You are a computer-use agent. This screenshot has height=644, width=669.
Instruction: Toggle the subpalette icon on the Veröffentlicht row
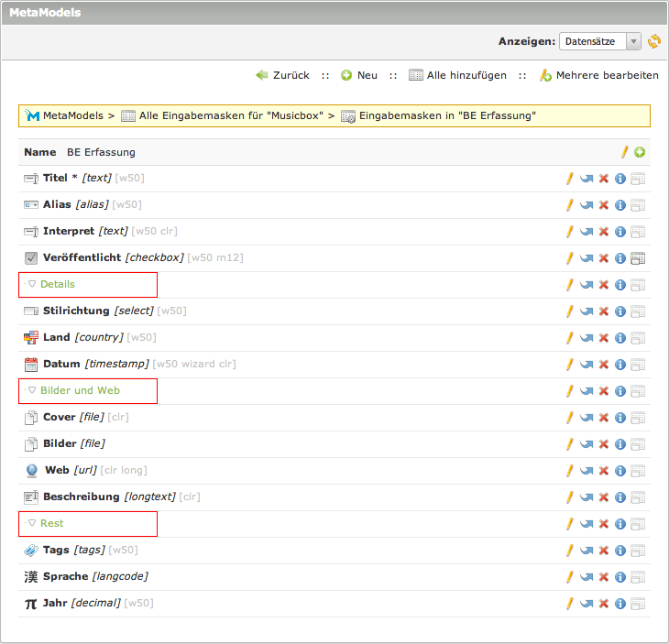point(638,258)
